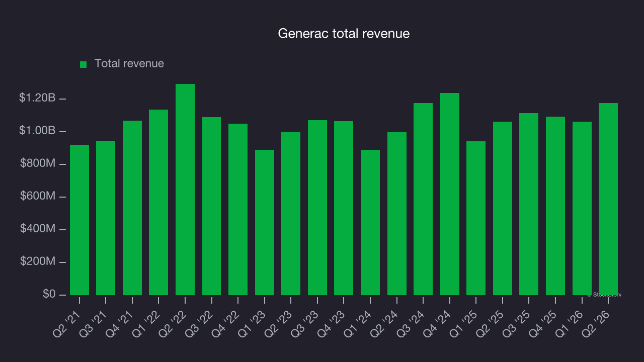Select the $400M y-axis label
Screen dimensions: 644x362
[38, 229]
